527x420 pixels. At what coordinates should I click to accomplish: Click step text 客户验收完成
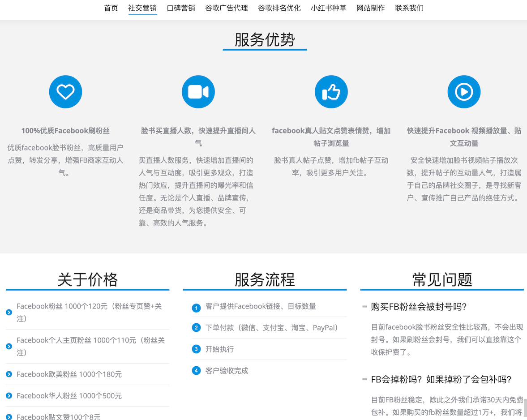click(227, 371)
